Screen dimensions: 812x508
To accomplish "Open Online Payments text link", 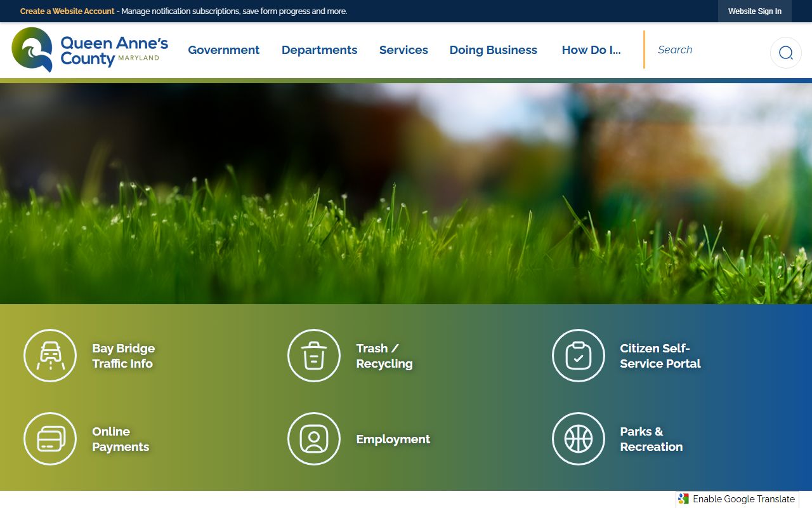I will click(x=121, y=439).
